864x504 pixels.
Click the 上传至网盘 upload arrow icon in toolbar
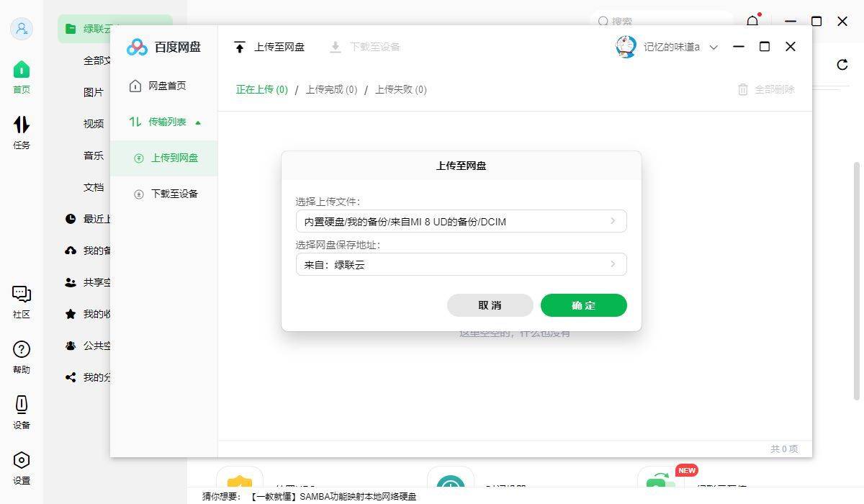point(240,47)
